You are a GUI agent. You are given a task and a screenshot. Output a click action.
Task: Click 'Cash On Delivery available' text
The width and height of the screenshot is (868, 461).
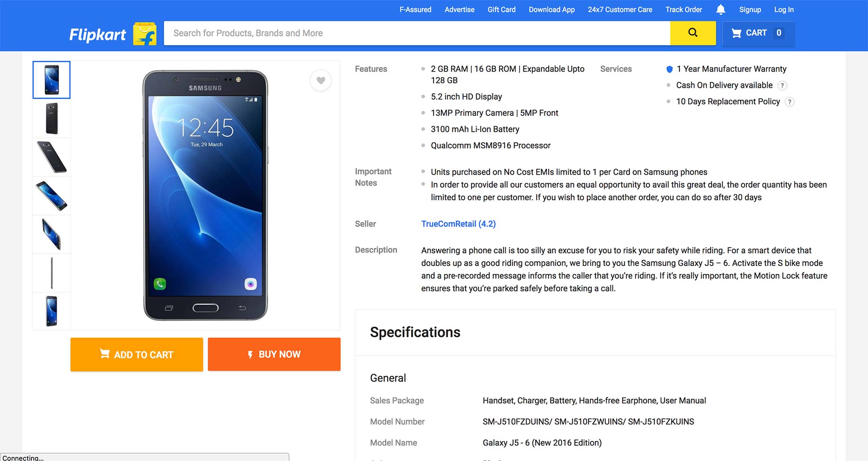point(724,85)
